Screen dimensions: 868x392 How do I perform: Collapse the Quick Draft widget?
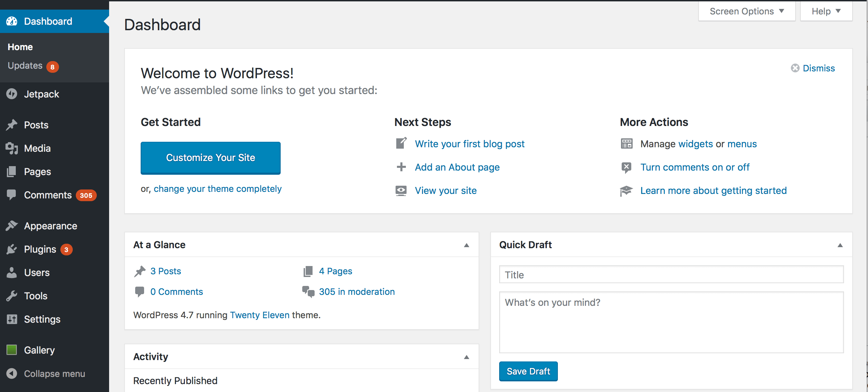click(840, 245)
